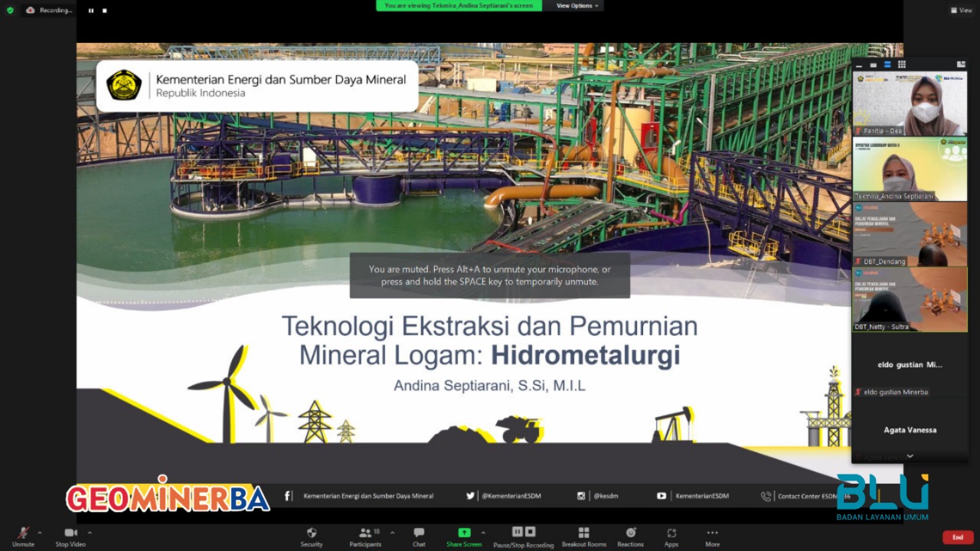Screen dimensions: 980x551
Task: Click Pause/Stop Recording in the toolbar
Action: pos(523,533)
